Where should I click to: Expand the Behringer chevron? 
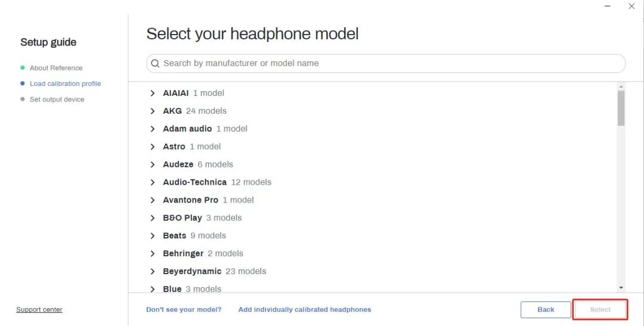click(153, 254)
